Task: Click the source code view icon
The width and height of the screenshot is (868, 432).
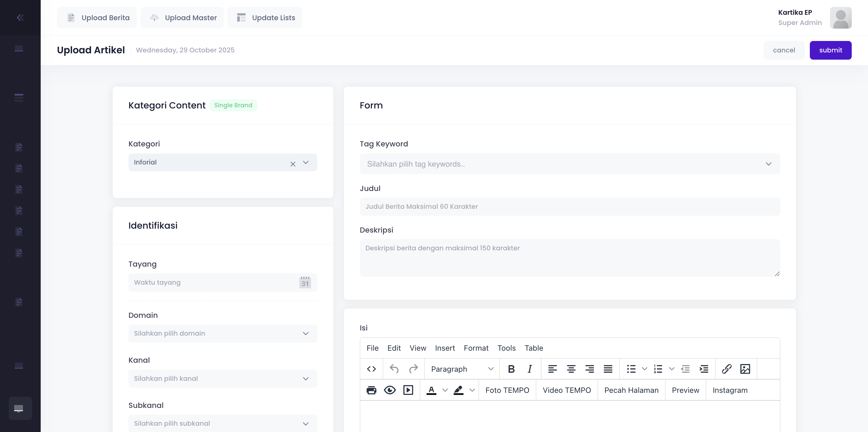Action: pos(371,369)
